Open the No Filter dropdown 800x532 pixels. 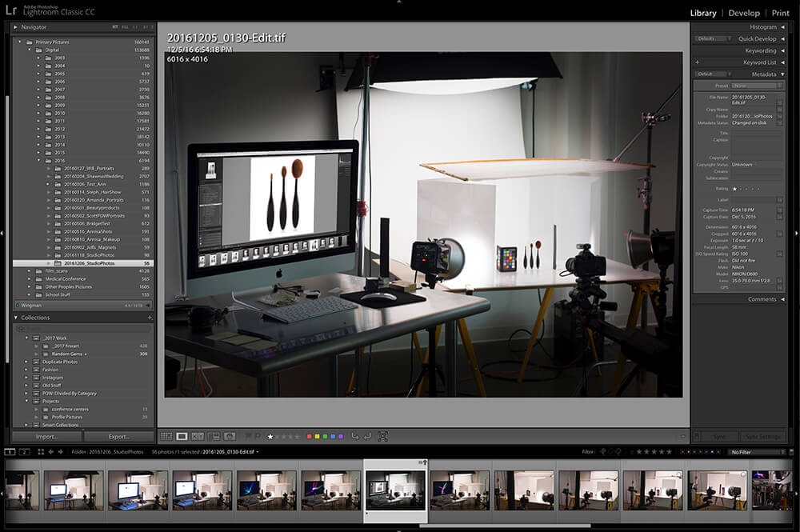754,452
